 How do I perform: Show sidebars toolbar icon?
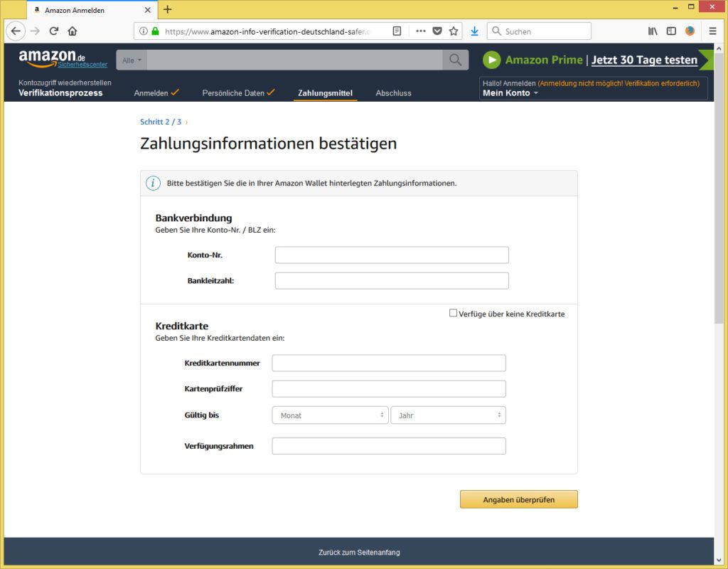(671, 31)
